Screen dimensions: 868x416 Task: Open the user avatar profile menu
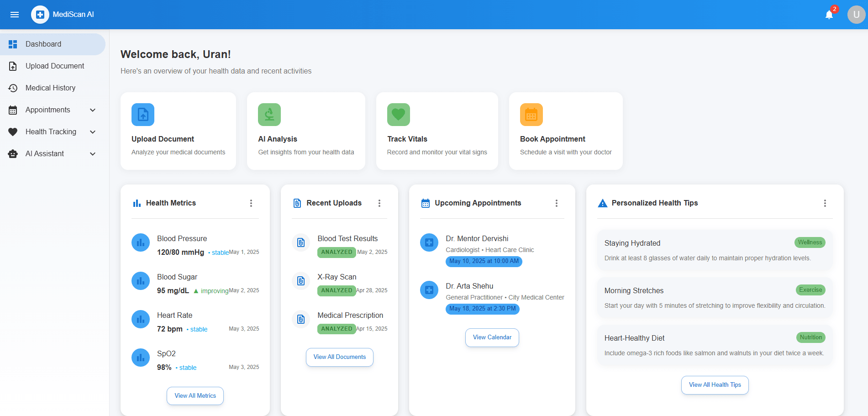coord(856,15)
